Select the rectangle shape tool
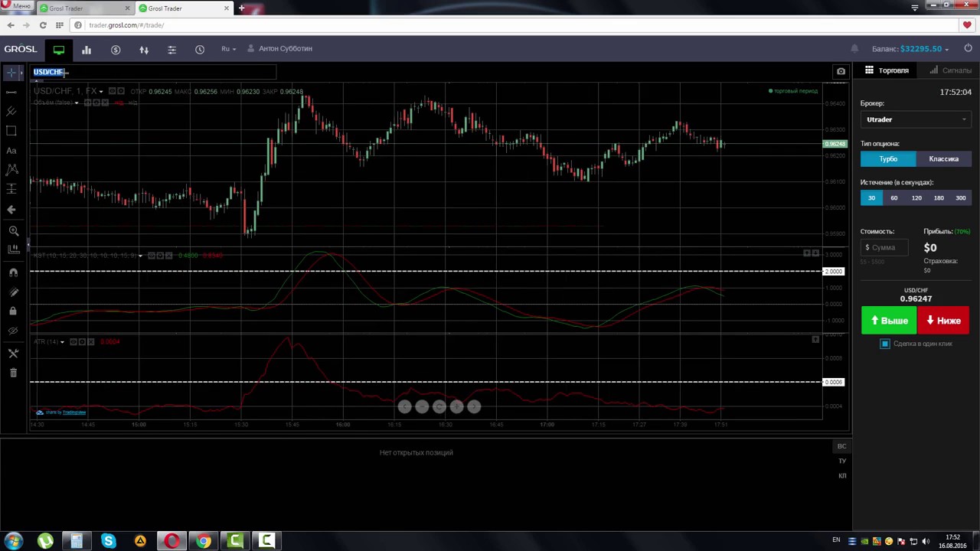 coord(11,131)
